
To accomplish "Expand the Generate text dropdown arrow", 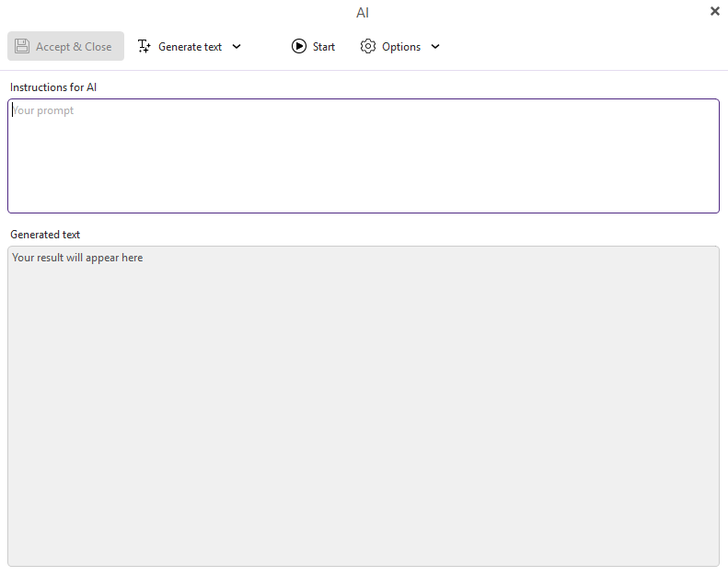I will (x=237, y=47).
